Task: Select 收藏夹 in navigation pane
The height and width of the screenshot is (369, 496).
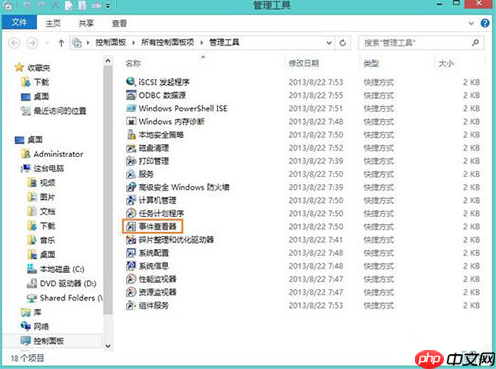Action: point(39,68)
